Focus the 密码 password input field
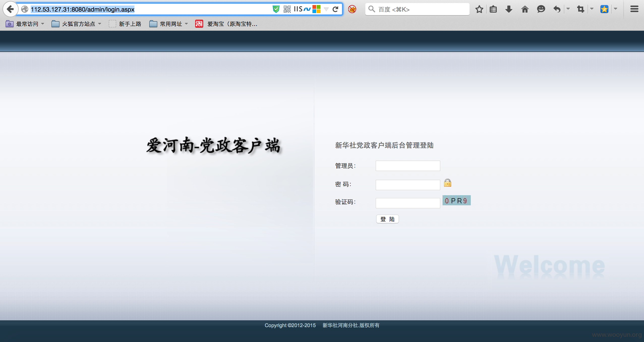 tap(408, 185)
